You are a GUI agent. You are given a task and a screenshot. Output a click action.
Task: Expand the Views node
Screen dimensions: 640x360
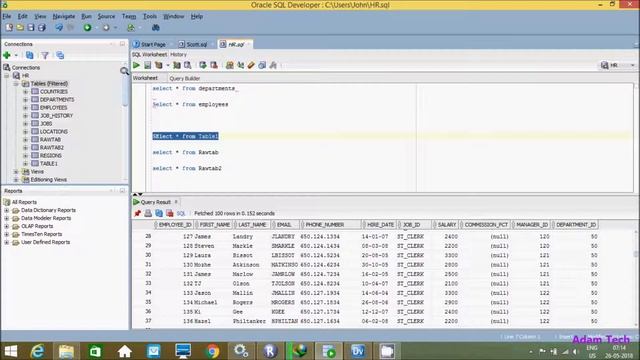[x=16, y=171]
